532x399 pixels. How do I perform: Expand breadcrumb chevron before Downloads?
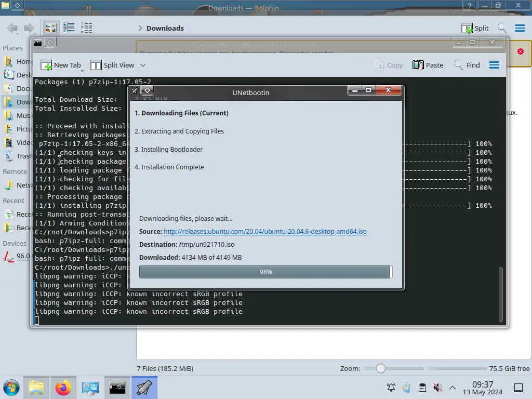pos(140,28)
